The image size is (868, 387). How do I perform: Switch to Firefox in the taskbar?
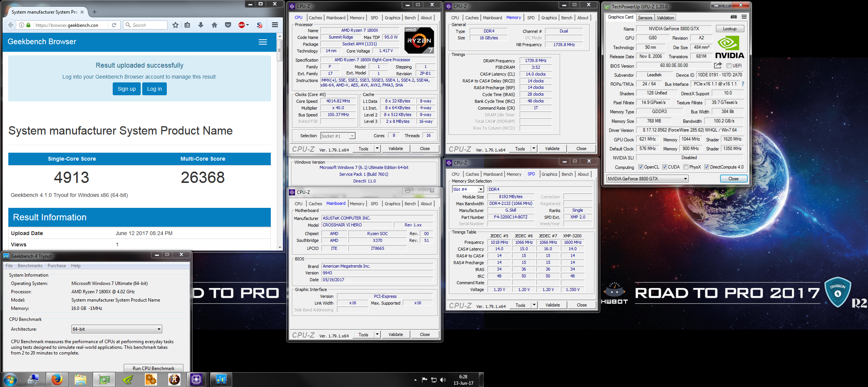57,379
